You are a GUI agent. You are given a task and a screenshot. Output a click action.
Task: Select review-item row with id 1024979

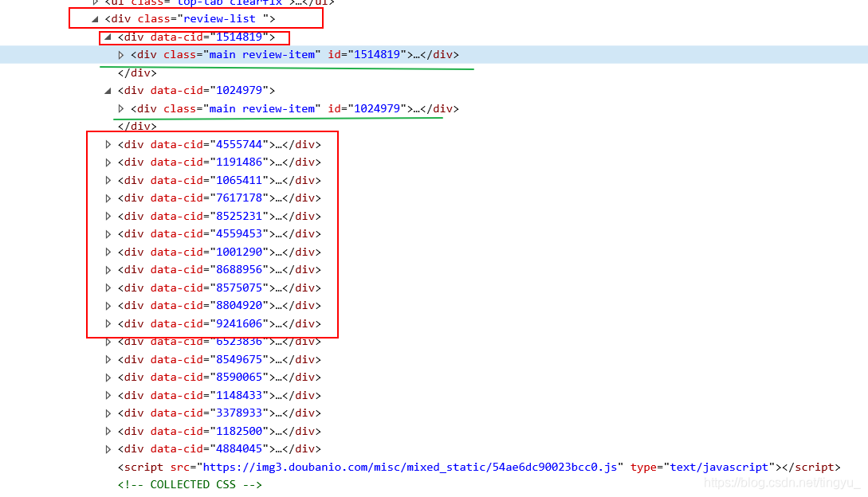(294, 108)
